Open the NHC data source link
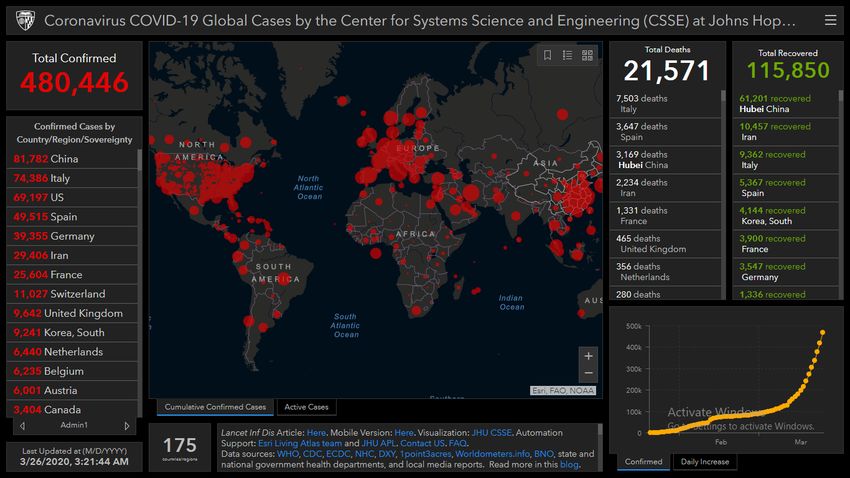 pos(364,454)
